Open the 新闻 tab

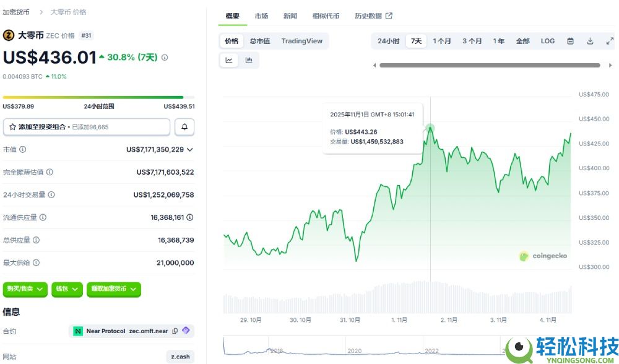click(290, 16)
